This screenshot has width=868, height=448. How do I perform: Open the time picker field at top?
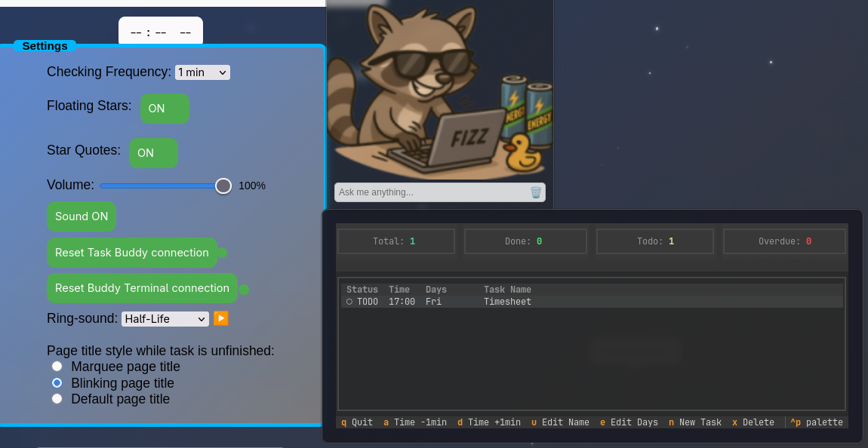click(x=161, y=32)
